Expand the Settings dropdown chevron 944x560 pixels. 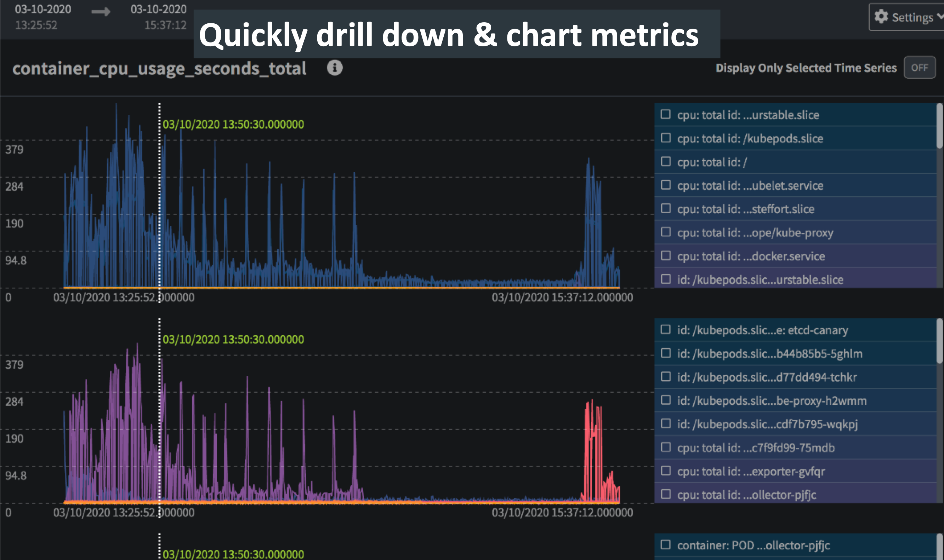940,17
